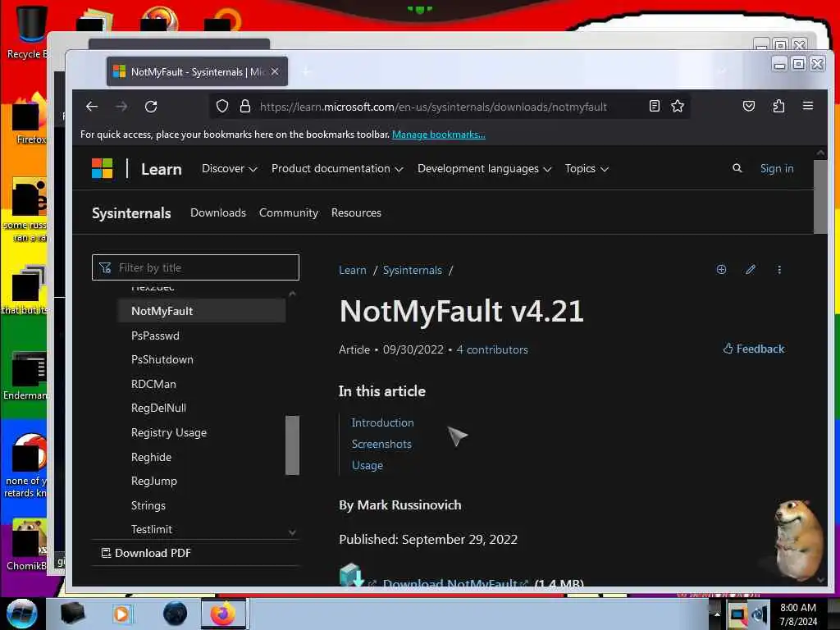Viewport: 840px width, 630px height.
Task: Open the Windows Start orb
Action: coord(21,614)
